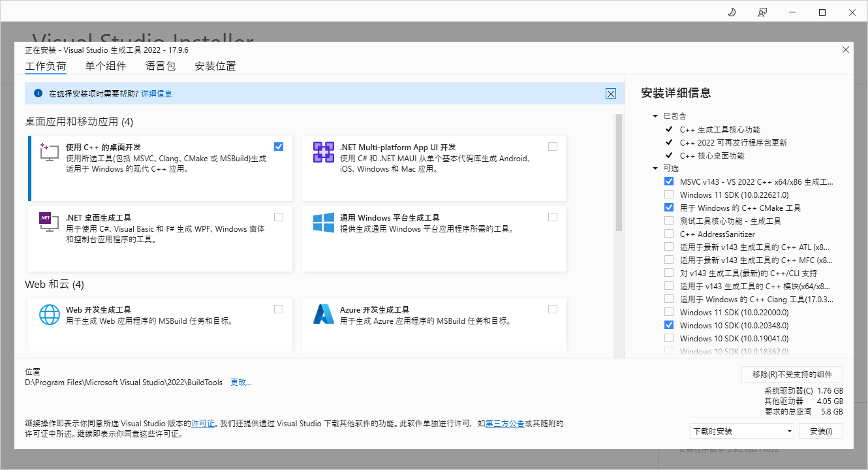Switch to the 单个组件 tab

click(x=105, y=65)
